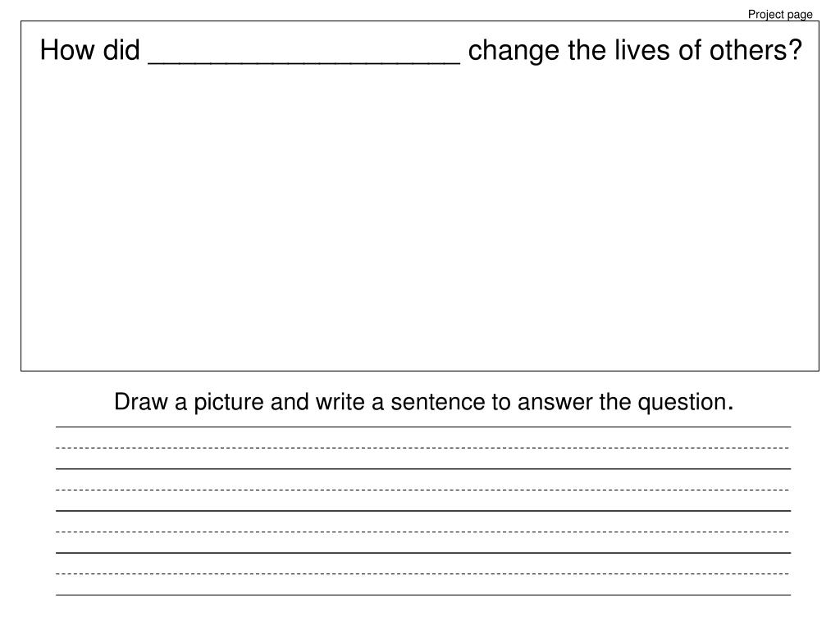Click the second solid writing line
Screen dimensions: 840x630
pyautogui.click(x=423, y=468)
